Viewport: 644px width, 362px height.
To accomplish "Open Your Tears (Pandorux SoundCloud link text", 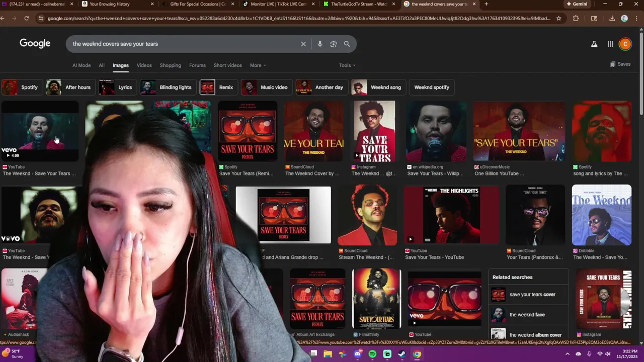I will [x=535, y=257].
